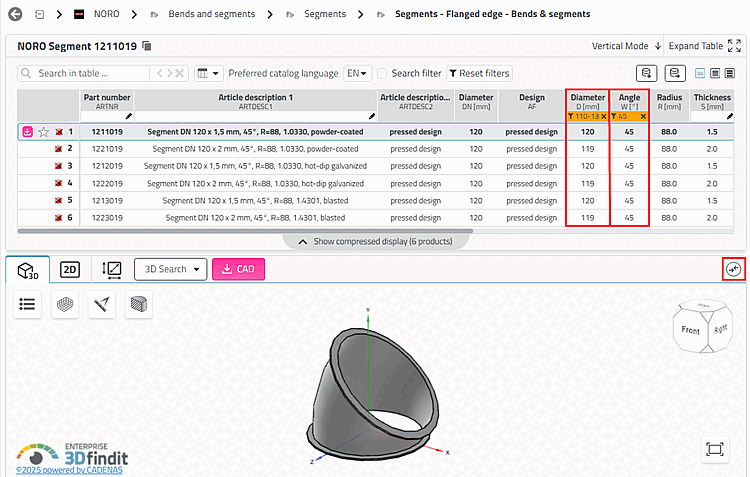Screen dimensions: 750x477
Task: Open the EN catalog language dropdown
Action: 357,73
